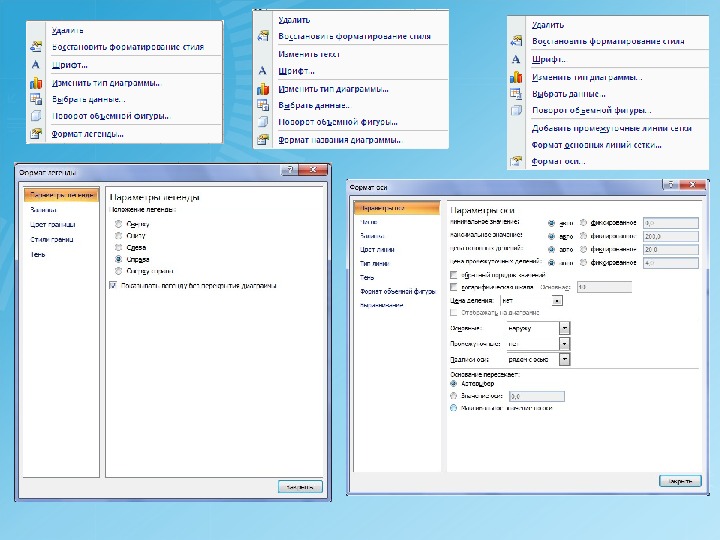Select Максимальное значение по оси radio
720x540 pixels.
(454, 408)
